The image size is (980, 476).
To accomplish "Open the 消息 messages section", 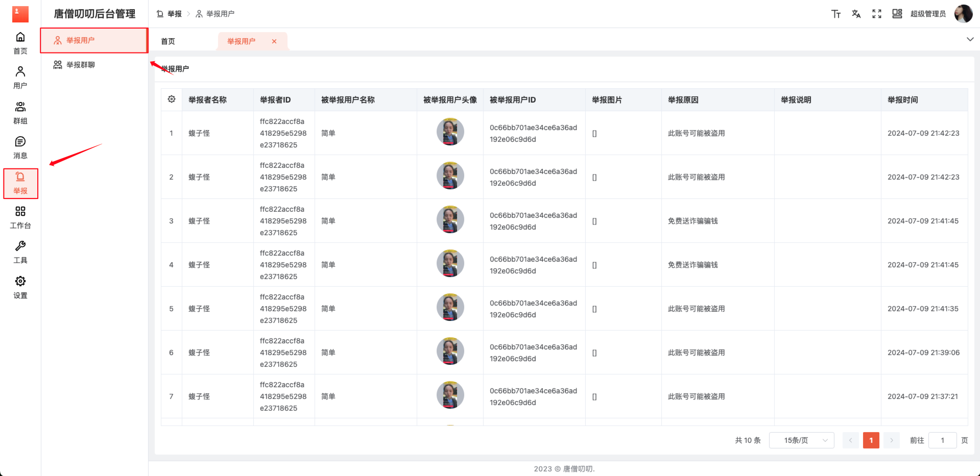I will [x=20, y=147].
